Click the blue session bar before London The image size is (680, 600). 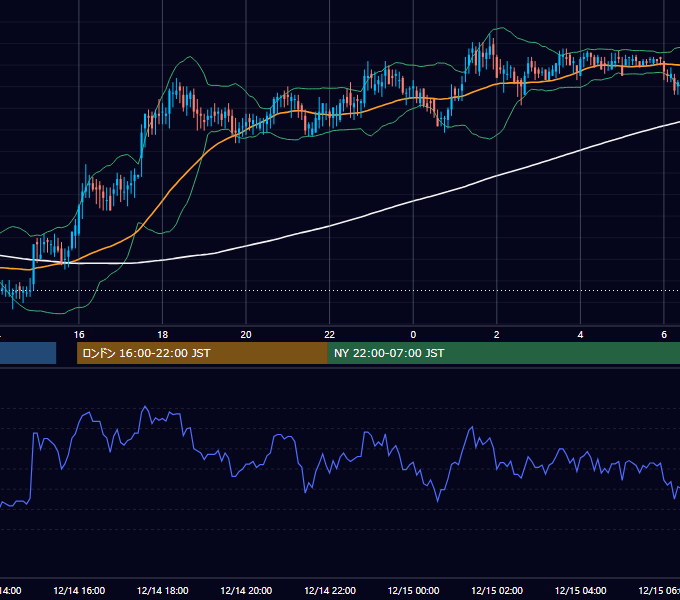pyautogui.click(x=28, y=353)
